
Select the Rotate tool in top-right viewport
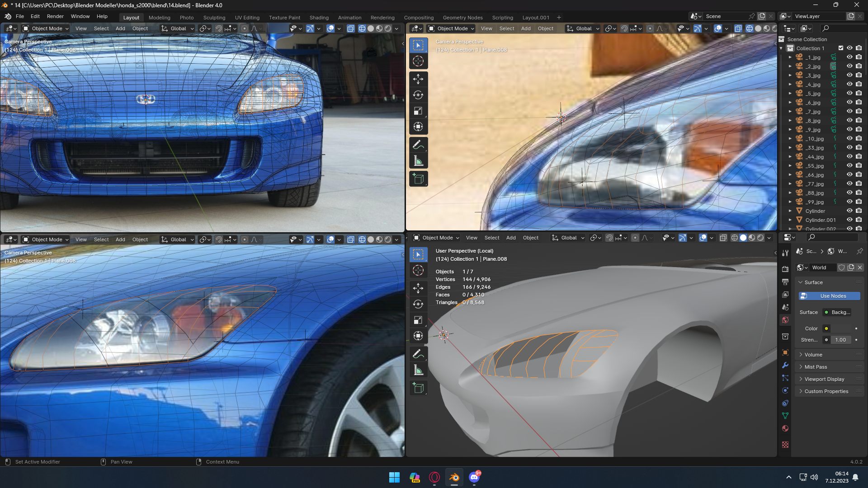pos(418,95)
